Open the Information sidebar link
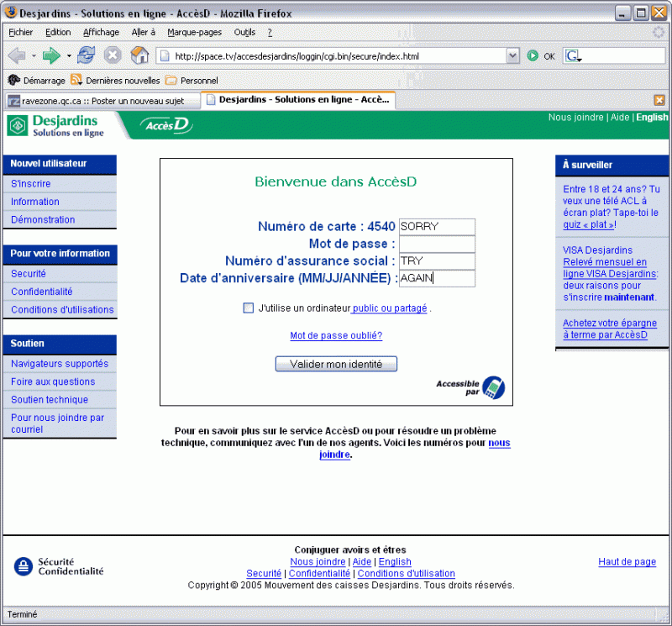This screenshot has width=672, height=626. pos(35,202)
